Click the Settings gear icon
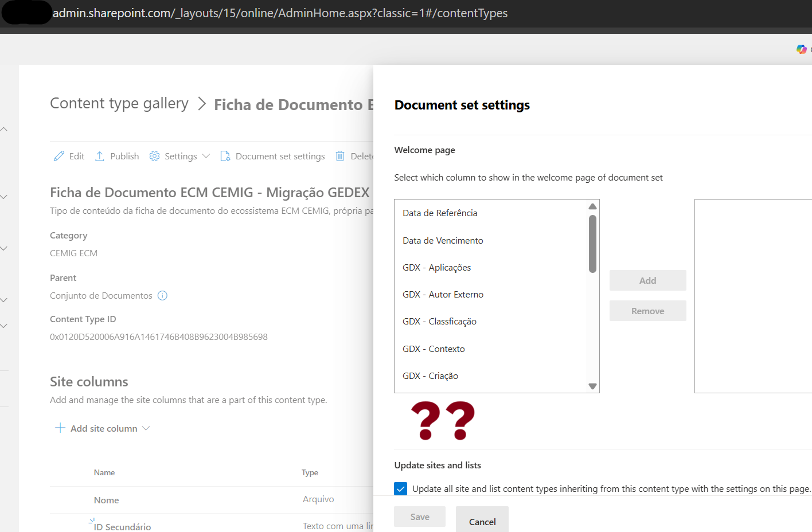812x532 pixels. pyautogui.click(x=154, y=156)
